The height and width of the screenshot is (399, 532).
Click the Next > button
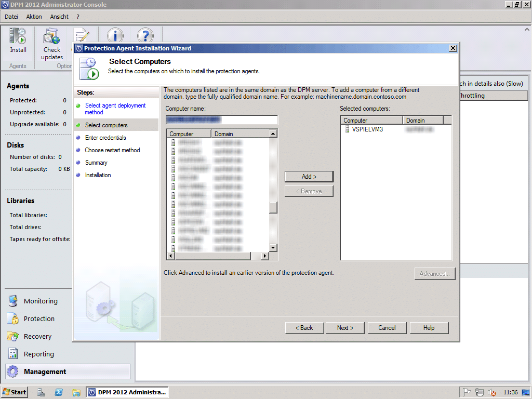(x=345, y=328)
